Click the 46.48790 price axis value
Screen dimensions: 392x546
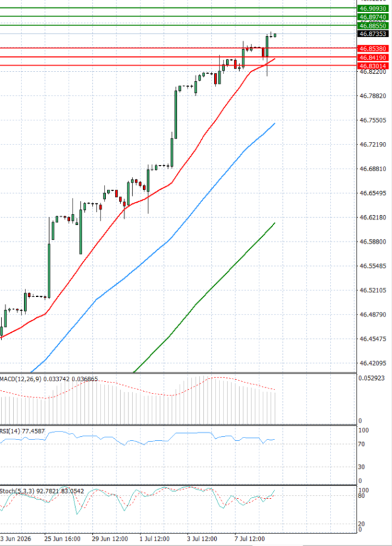click(x=373, y=315)
